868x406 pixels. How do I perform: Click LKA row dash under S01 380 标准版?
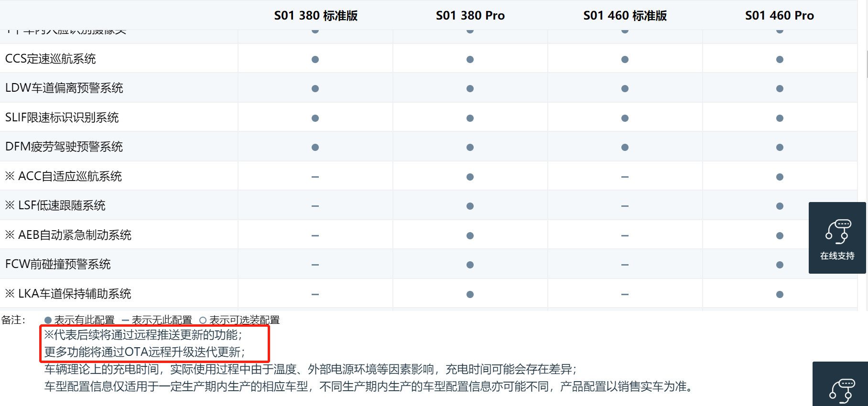315,294
